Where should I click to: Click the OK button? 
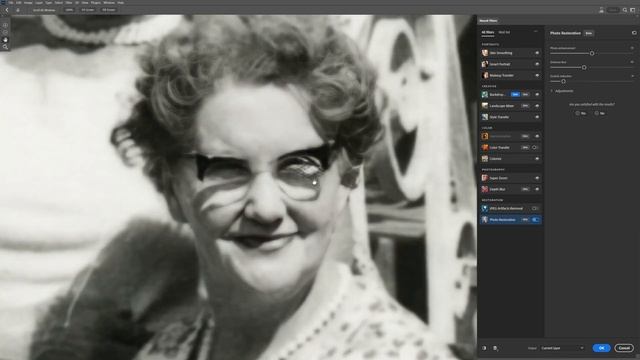(x=601, y=348)
